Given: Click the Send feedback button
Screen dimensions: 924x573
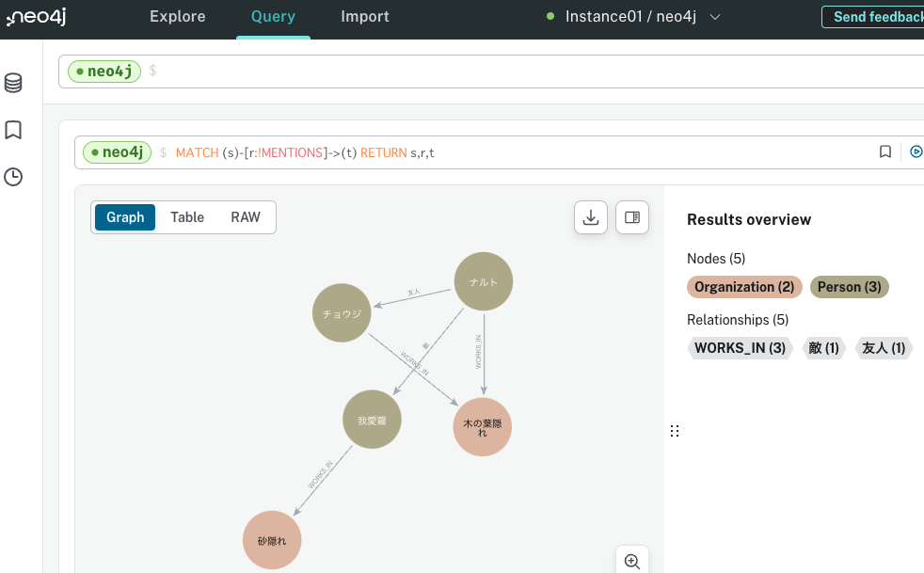Looking at the screenshot, I should click(x=875, y=16).
